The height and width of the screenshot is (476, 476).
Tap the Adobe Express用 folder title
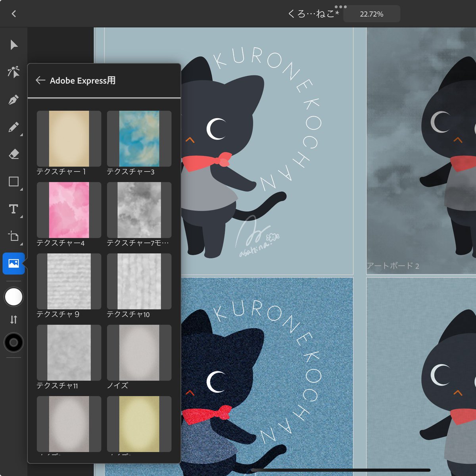click(x=83, y=81)
